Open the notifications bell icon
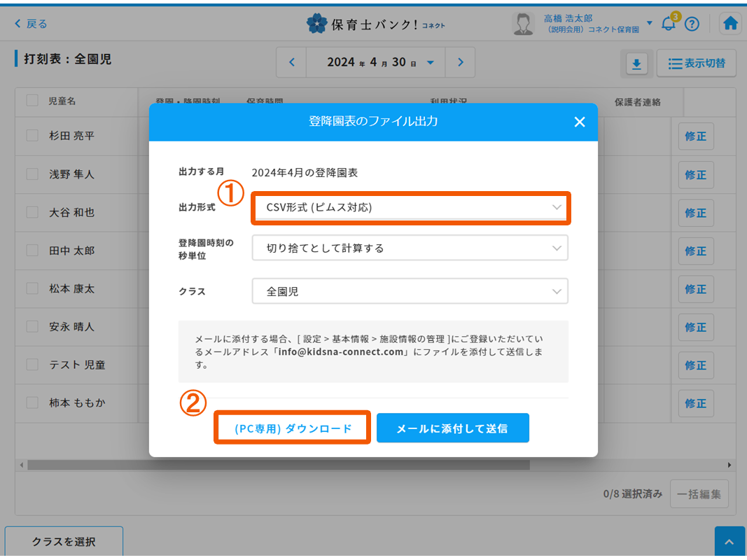The image size is (747, 560). point(669,24)
